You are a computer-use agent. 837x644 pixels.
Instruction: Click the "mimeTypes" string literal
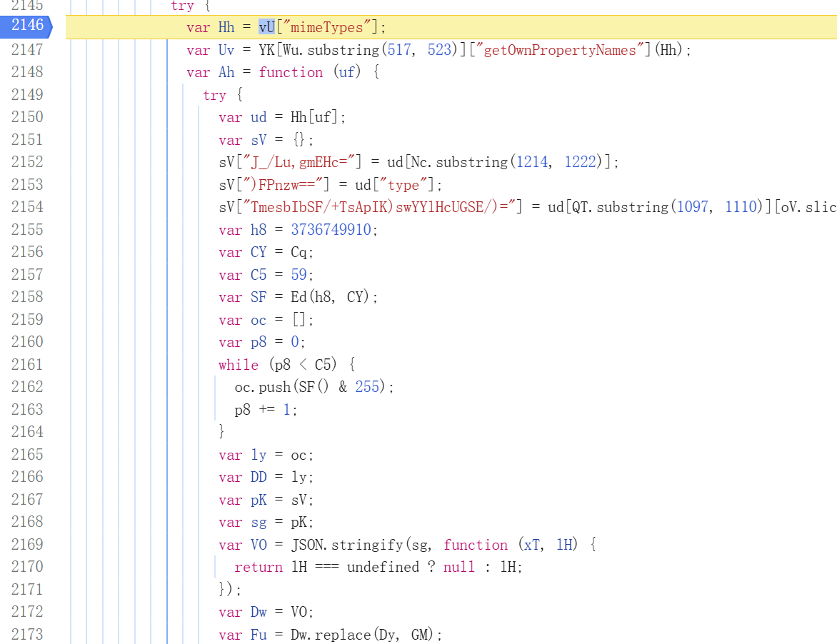329,28
